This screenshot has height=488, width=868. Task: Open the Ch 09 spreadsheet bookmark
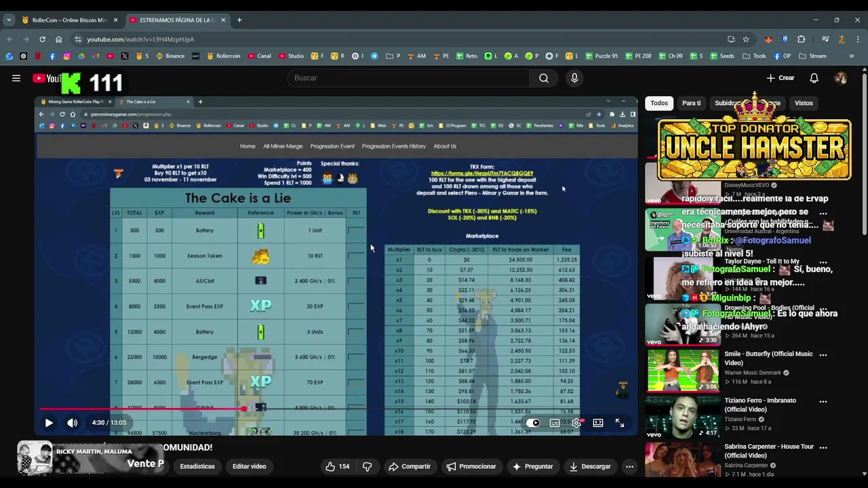tap(671, 56)
